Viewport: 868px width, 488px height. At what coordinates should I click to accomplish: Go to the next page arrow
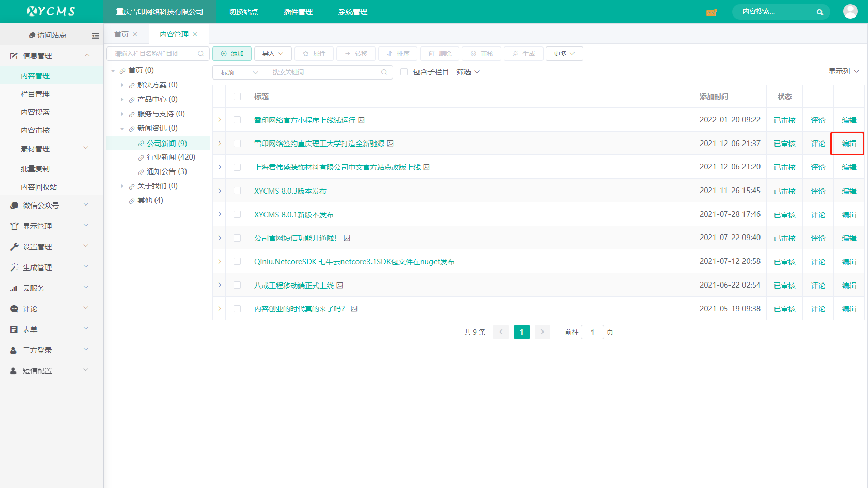pyautogui.click(x=542, y=332)
